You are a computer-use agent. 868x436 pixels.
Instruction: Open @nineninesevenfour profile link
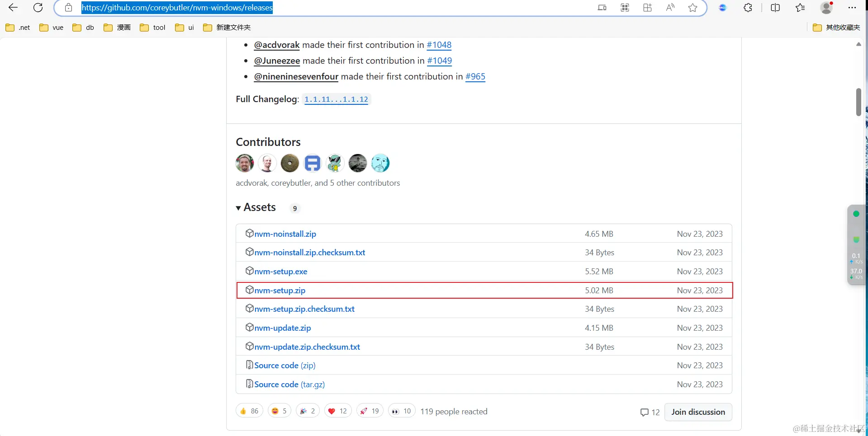point(296,77)
